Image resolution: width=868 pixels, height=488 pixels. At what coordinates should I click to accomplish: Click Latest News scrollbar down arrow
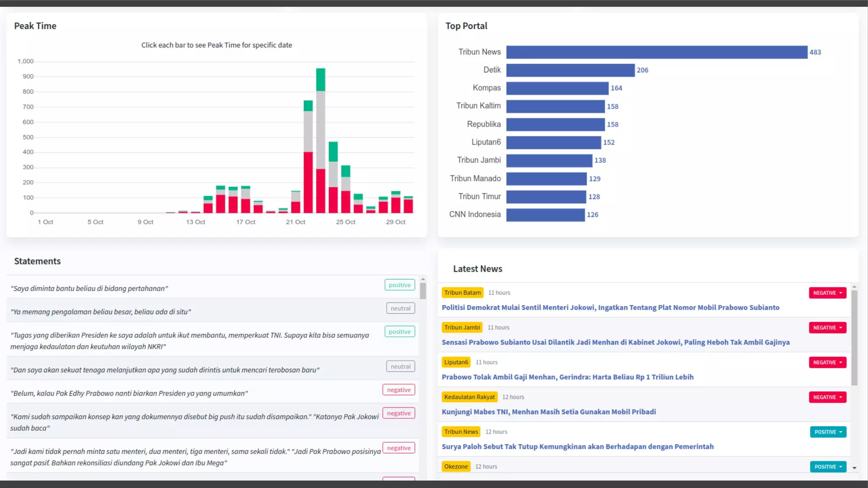[x=854, y=468]
